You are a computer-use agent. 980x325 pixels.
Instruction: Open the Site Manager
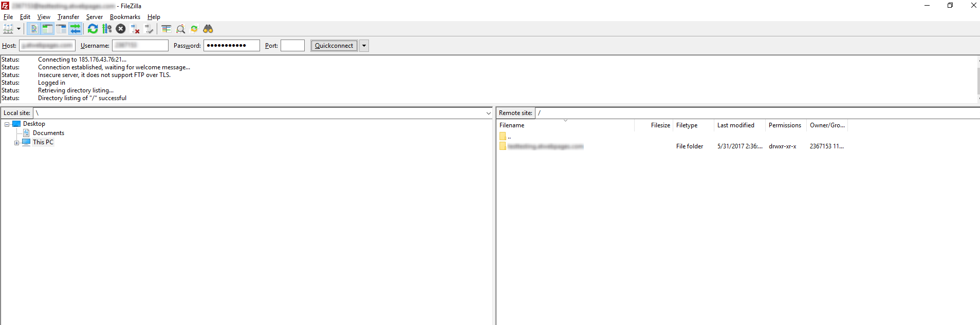pos(8,29)
